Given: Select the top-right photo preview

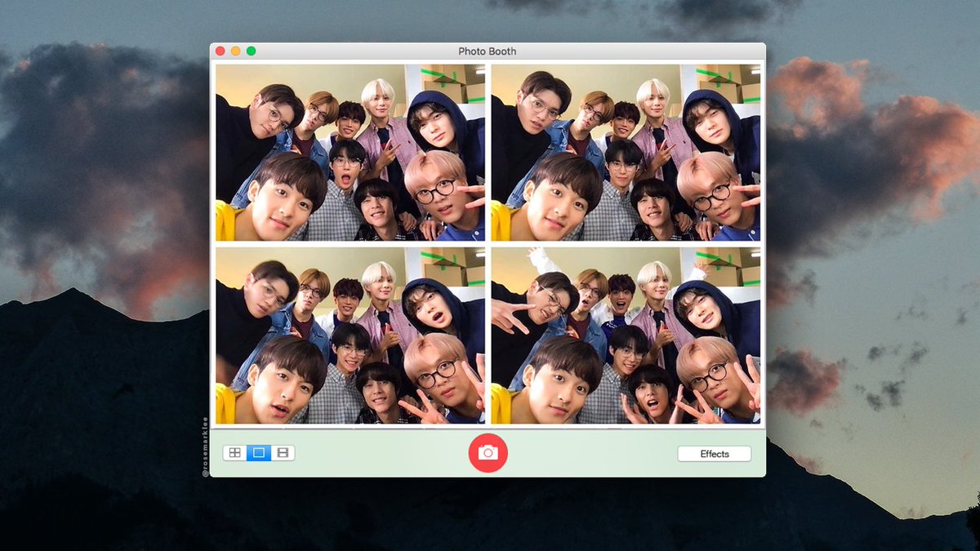Looking at the screenshot, I should [625, 151].
